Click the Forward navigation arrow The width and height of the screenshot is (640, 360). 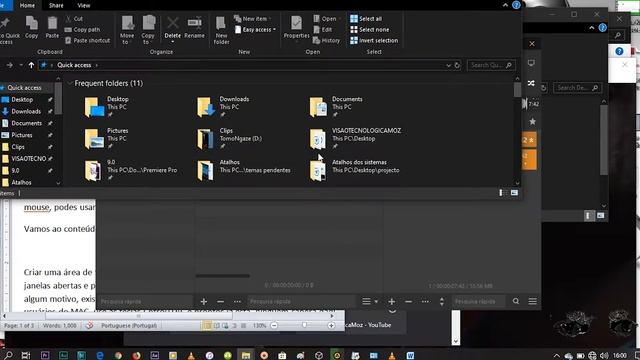tap(9, 65)
